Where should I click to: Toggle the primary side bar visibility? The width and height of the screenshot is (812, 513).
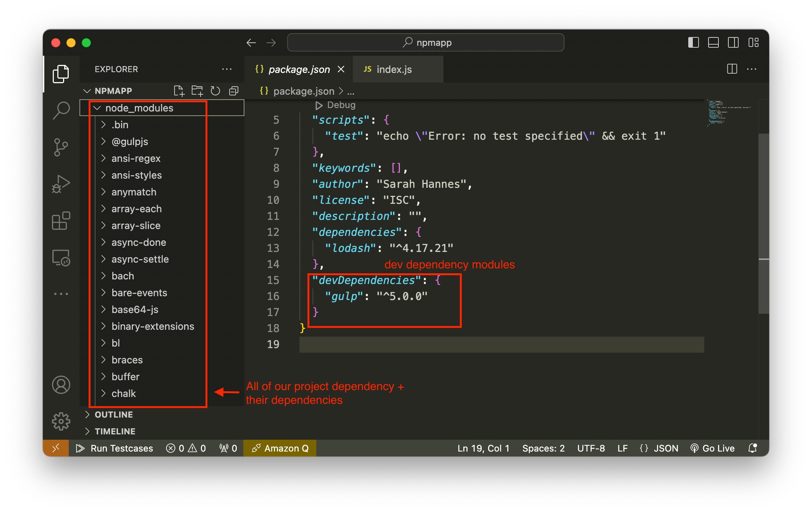pyautogui.click(x=693, y=42)
